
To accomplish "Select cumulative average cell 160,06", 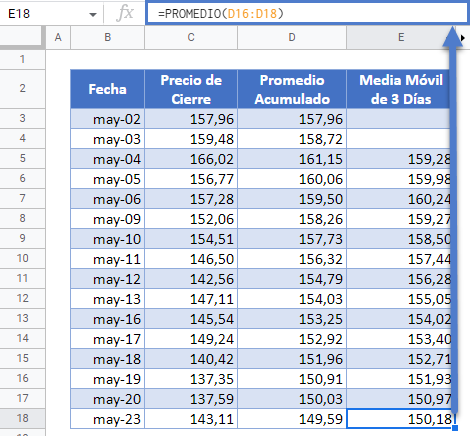I will (292, 179).
